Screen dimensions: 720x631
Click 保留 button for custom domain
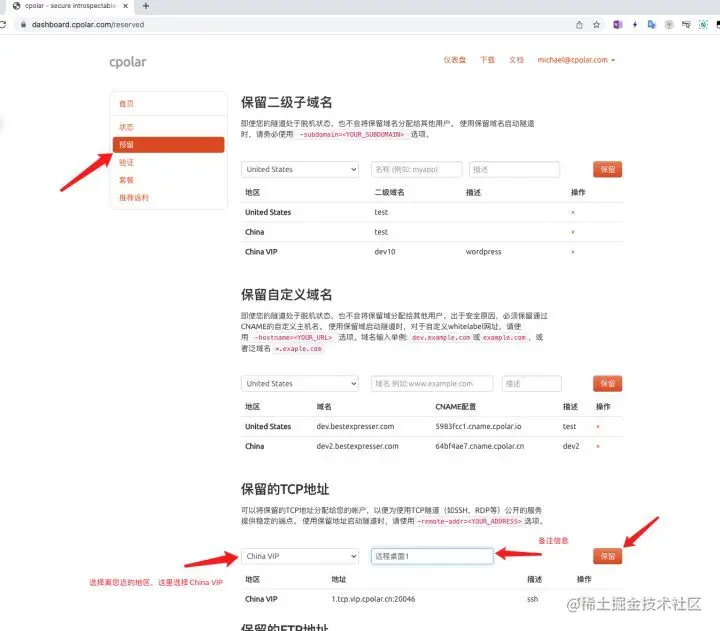click(608, 384)
